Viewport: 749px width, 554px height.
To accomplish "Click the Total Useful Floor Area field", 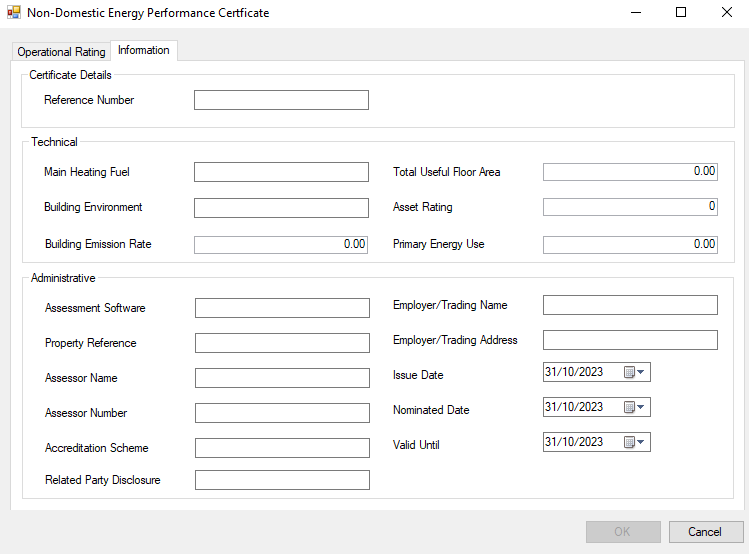I will coord(630,172).
